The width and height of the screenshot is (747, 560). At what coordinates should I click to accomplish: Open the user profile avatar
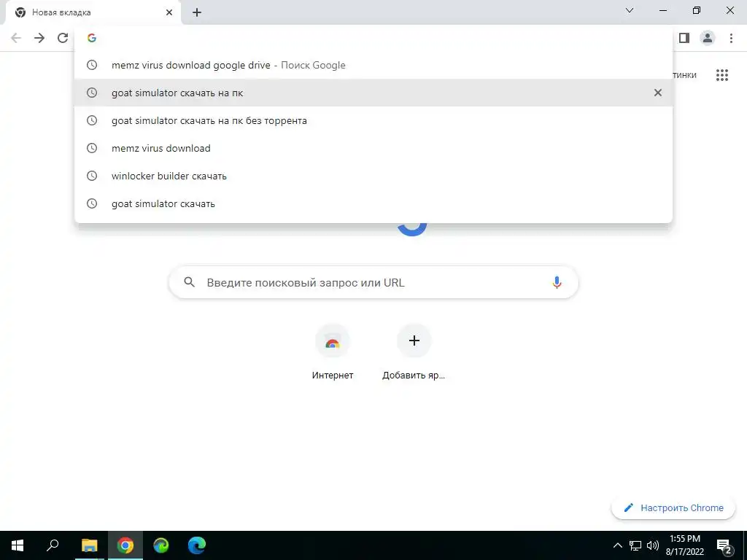[x=708, y=38]
